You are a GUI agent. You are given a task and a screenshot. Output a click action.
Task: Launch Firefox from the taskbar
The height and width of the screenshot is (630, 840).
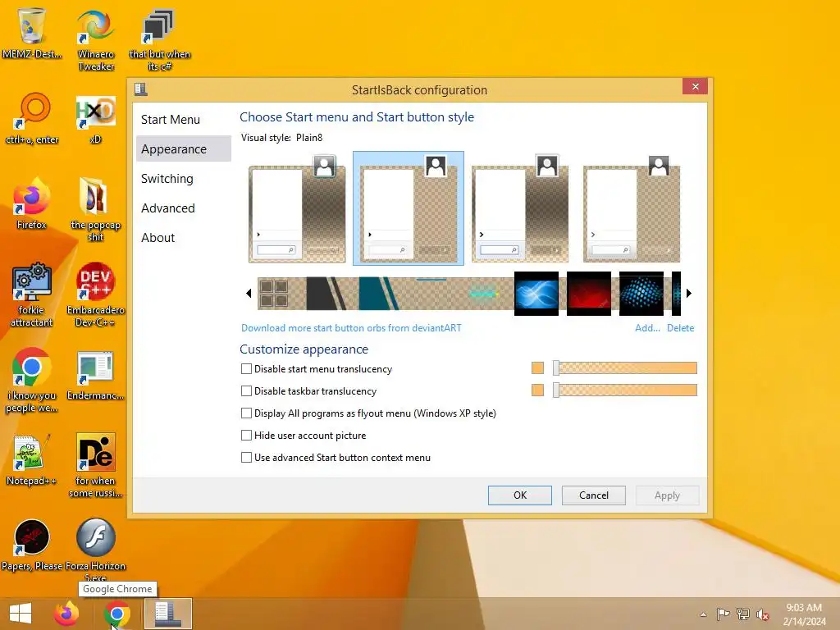66,614
